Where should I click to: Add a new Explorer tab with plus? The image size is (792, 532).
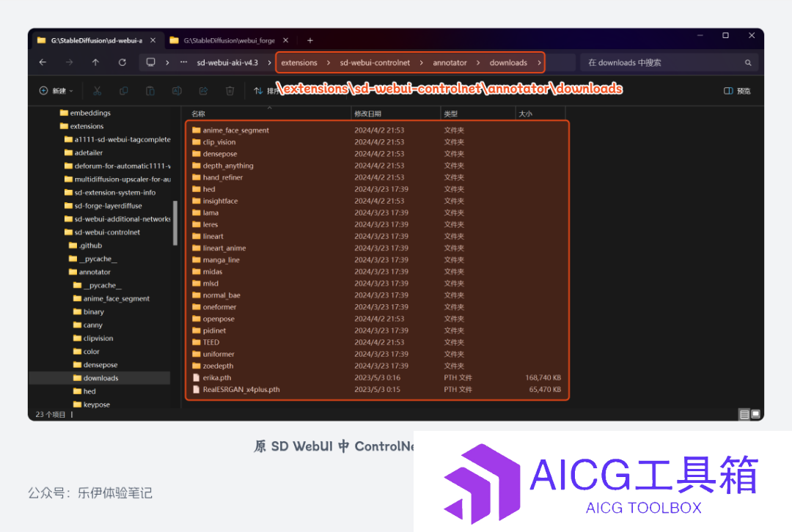click(x=310, y=40)
